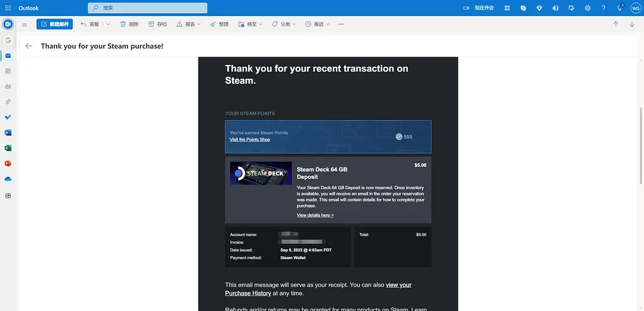
Task: Open Outlook settings gear
Action: tap(587, 8)
